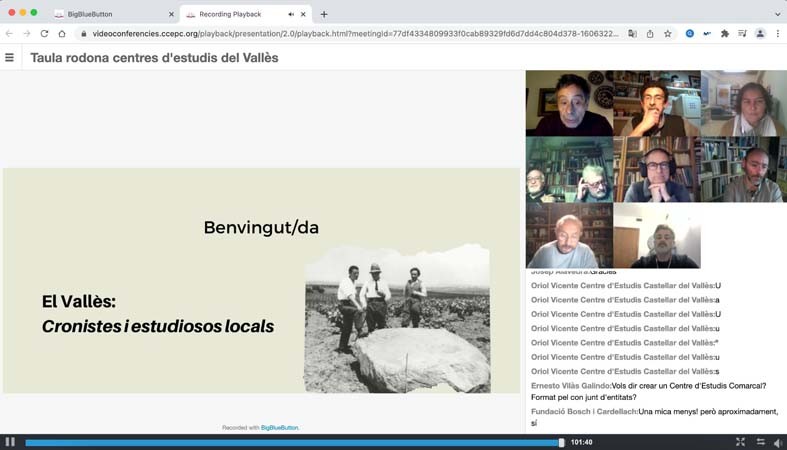Go forward in browser history
The width and height of the screenshot is (787, 450).
(27, 34)
